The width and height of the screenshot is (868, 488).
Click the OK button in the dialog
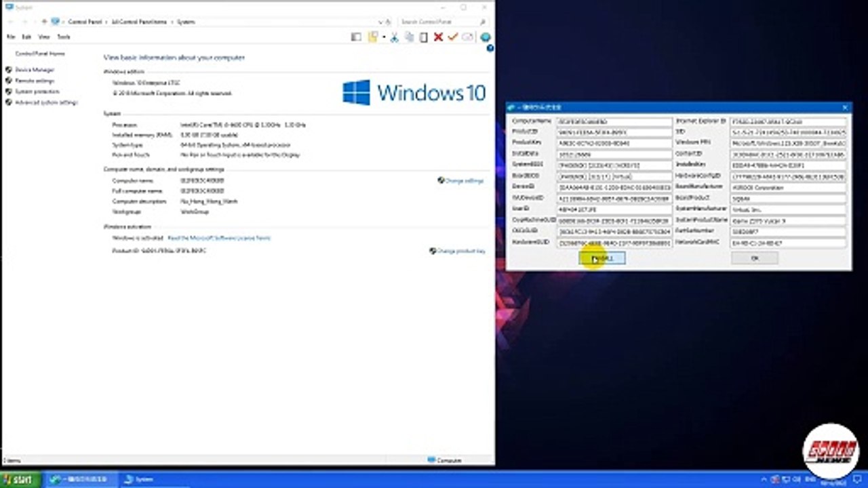pos(754,258)
